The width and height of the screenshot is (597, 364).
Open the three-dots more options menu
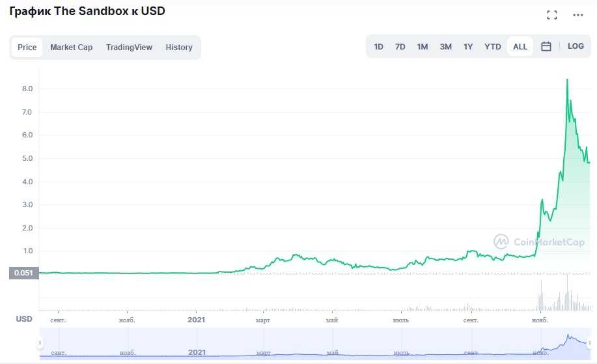point(578,15)
